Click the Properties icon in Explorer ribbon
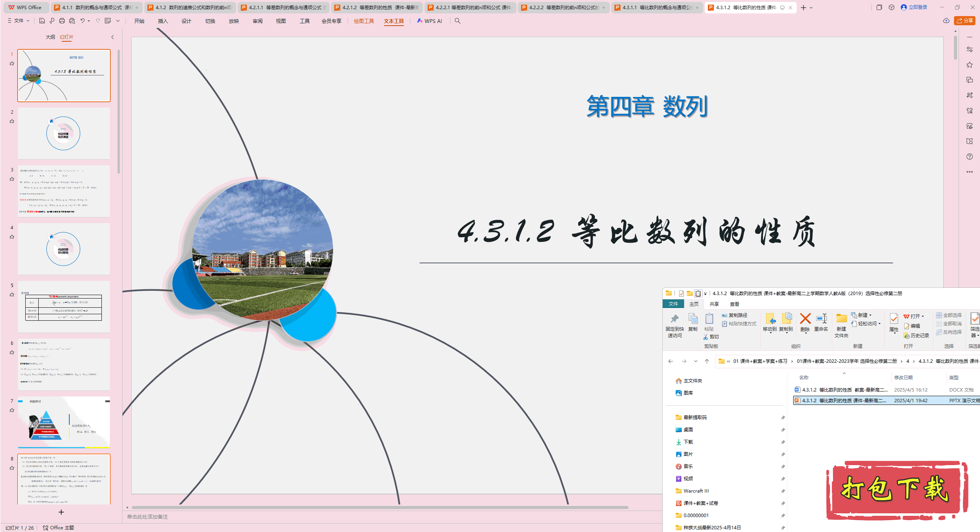 point(894,319)
